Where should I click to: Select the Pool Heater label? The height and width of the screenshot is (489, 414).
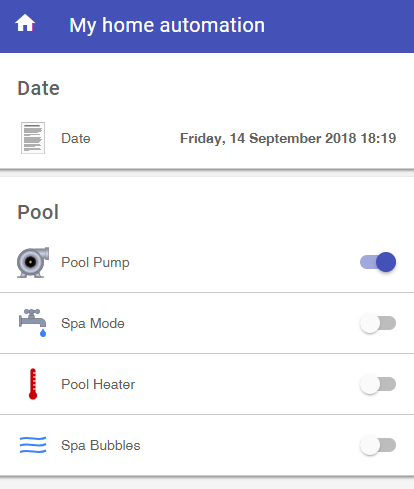click(x=98, y=384)
